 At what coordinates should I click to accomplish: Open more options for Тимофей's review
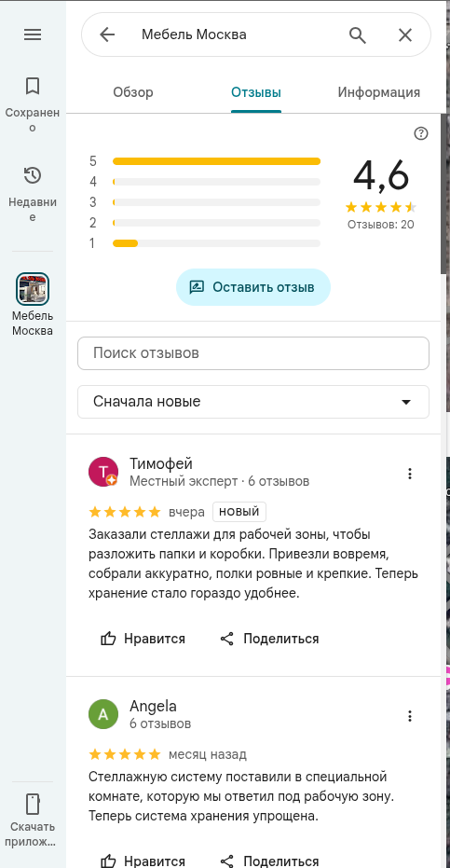pos(410,474)
